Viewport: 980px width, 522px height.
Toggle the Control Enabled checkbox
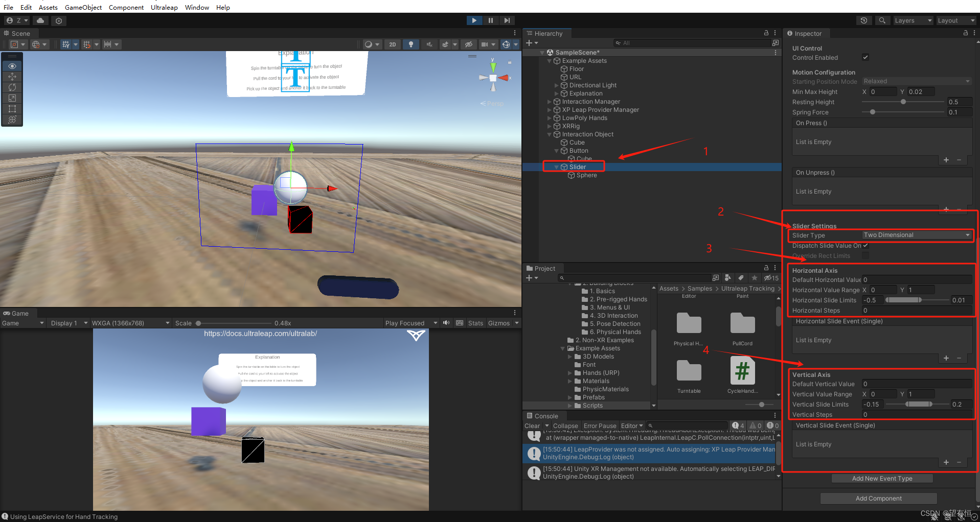tap(865, 57)
